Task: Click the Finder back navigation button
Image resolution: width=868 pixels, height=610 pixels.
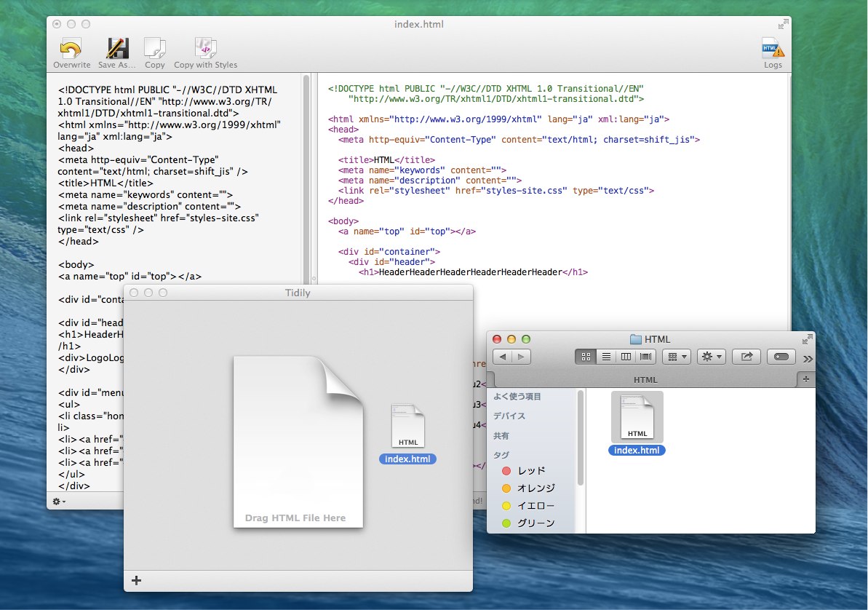Action: point(503,357)
